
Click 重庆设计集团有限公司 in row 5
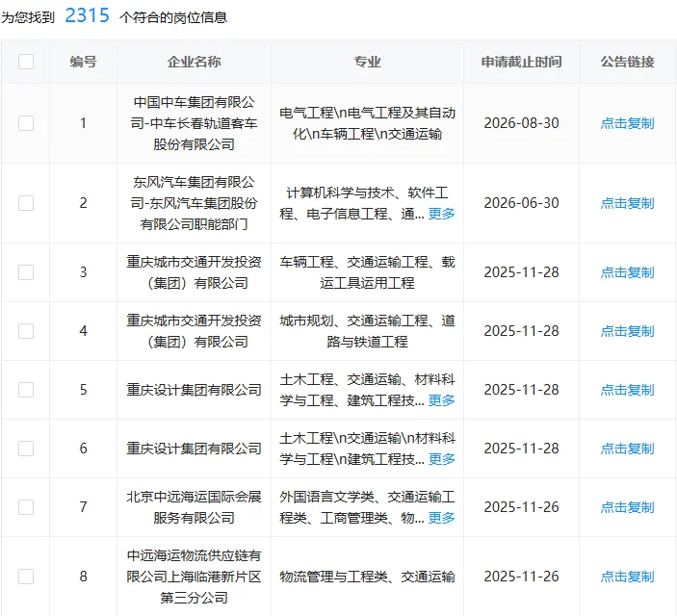[x=194, y=390]
